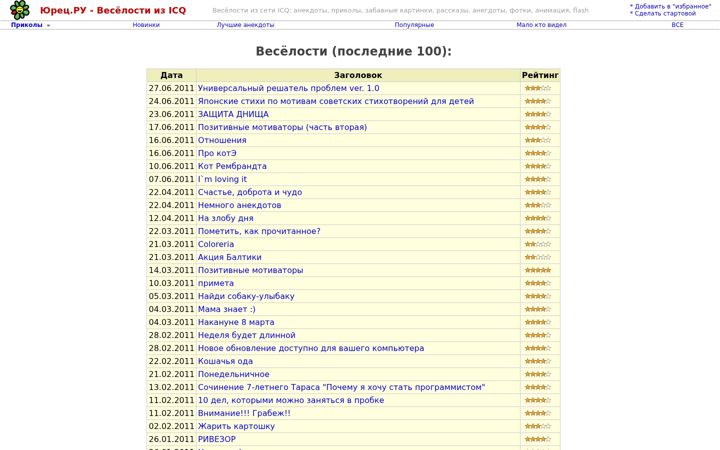720x450 pixels.
Task: Click five-star rating of Позитивные мотиваторы 14.03.2011
Action: [x=538, y=270]
